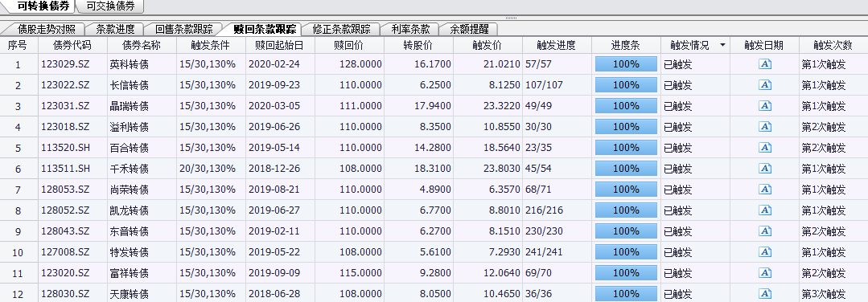The width and height of the screenshot is (868, 302).
Task: Switch to the 可交换债券 tab
Action: [x=111, y=6]
